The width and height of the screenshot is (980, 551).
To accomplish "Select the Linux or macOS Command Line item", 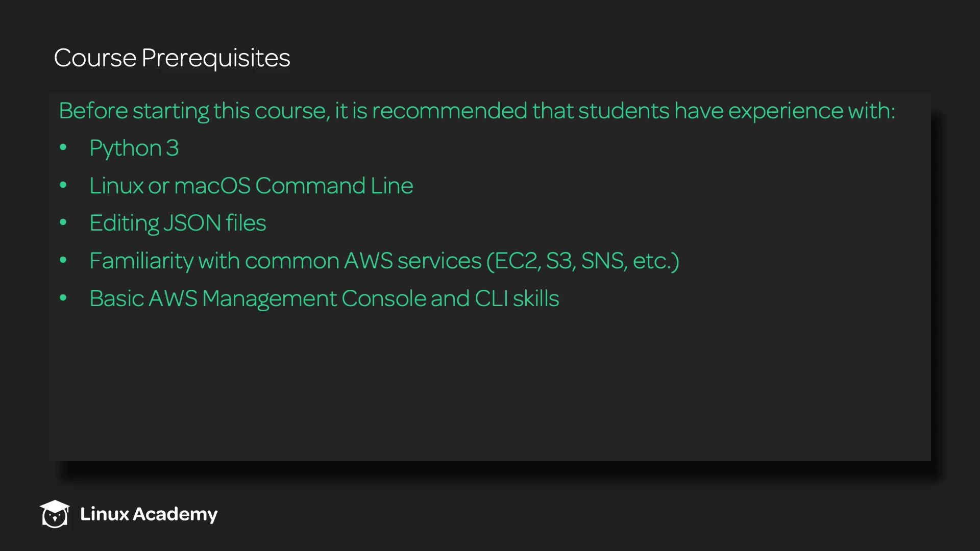I will (251, 186).
